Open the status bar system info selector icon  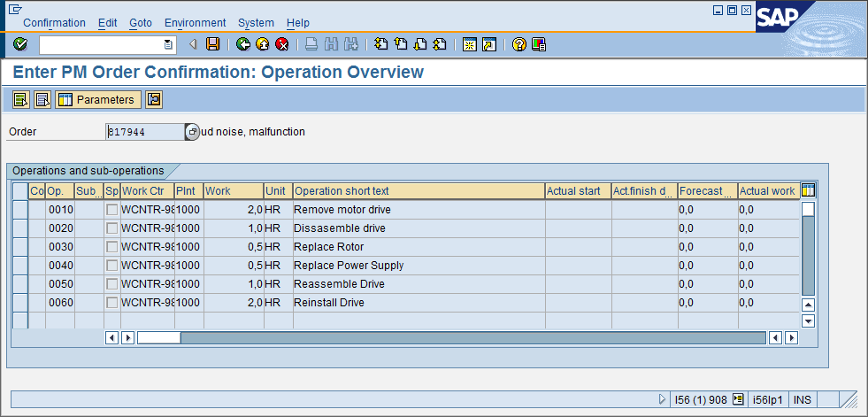[x=737, y=398]
